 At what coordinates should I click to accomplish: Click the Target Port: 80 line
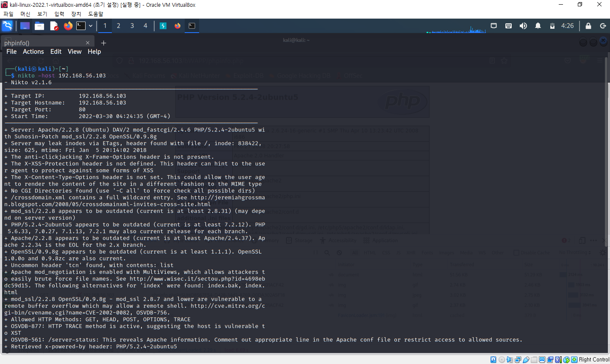(45, 110)
